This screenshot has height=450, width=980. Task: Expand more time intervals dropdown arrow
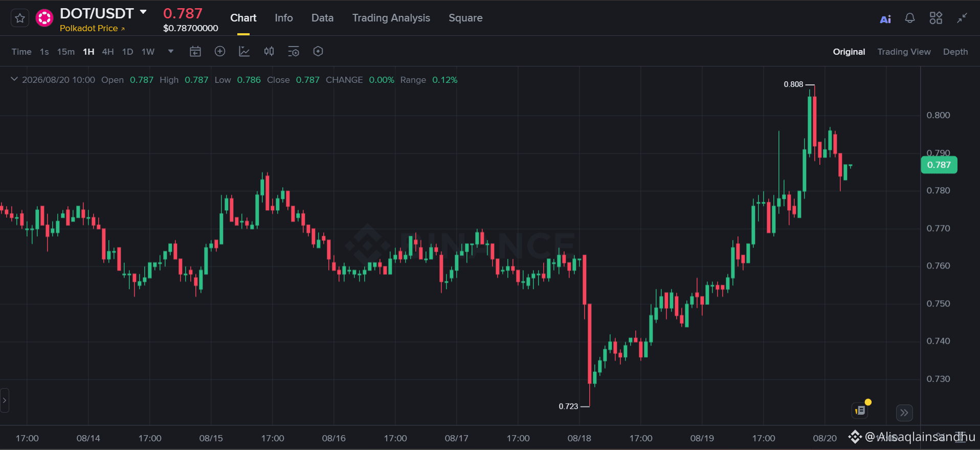coord(171,52)
